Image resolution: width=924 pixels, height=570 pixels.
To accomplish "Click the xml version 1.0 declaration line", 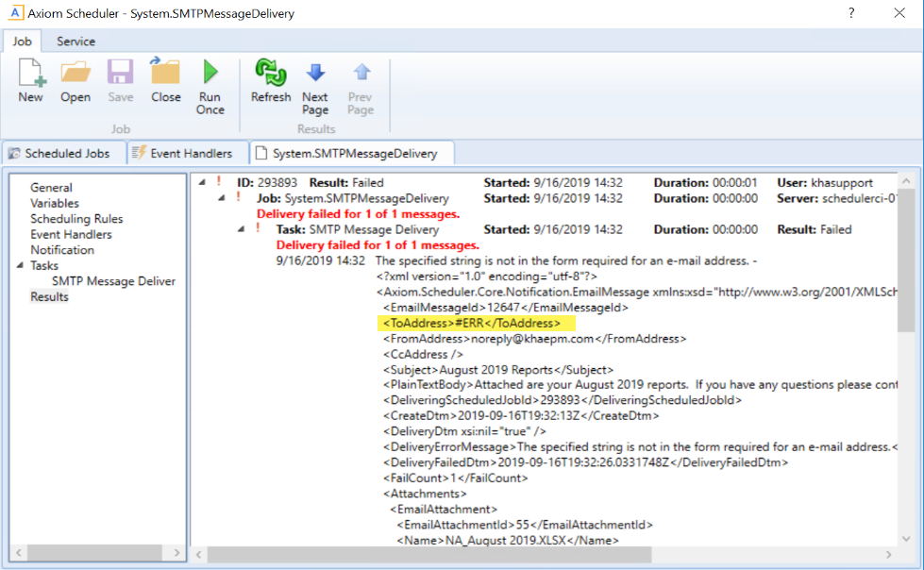I will tap(487, 277).
